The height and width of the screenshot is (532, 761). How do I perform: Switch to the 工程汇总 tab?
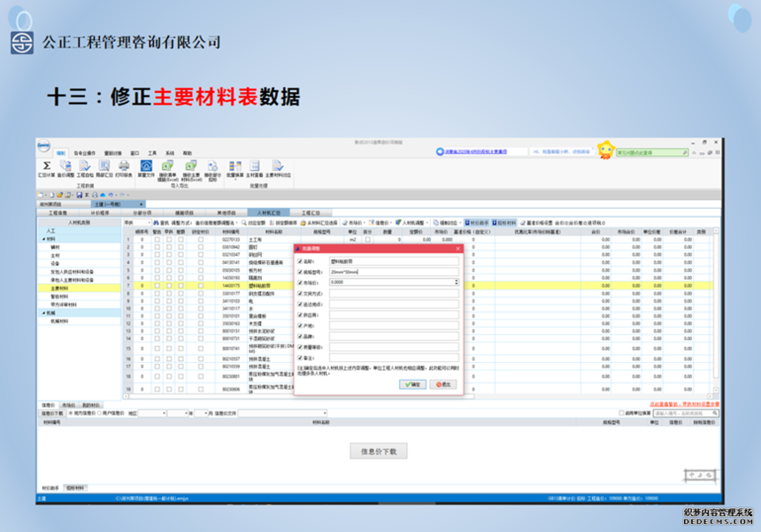tap(311, 212)
